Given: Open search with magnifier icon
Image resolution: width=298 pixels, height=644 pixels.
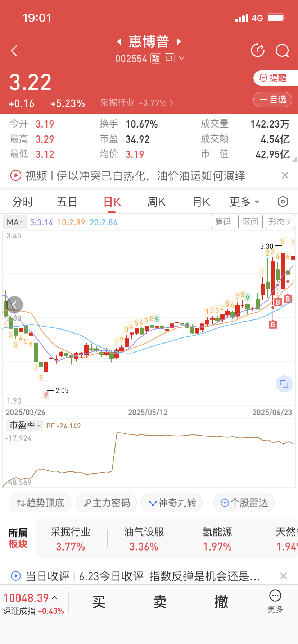Looking at the screenshot, I should [x=283, y=51].
